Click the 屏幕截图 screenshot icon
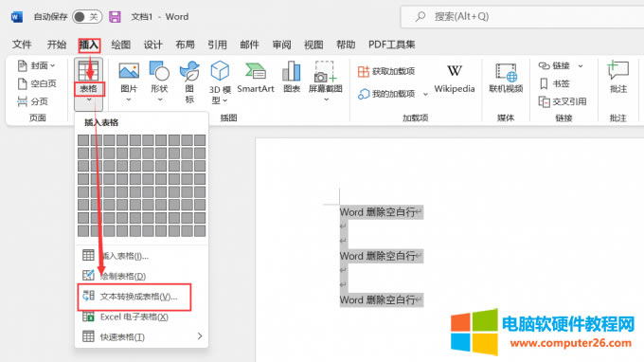Image resolution: width=644 pixels, height=362 pixels. point(325,71)
